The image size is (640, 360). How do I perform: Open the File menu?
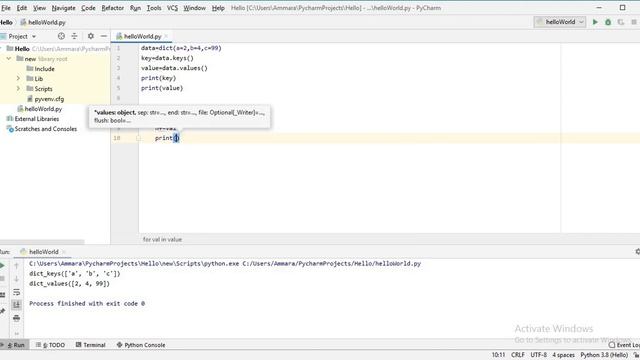(x=6, y=8)
